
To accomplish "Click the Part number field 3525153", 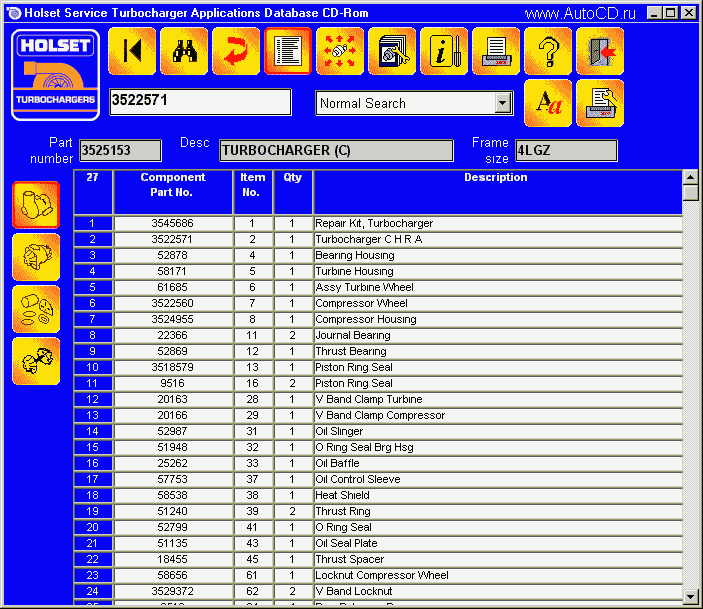I will tap(120, 150).
